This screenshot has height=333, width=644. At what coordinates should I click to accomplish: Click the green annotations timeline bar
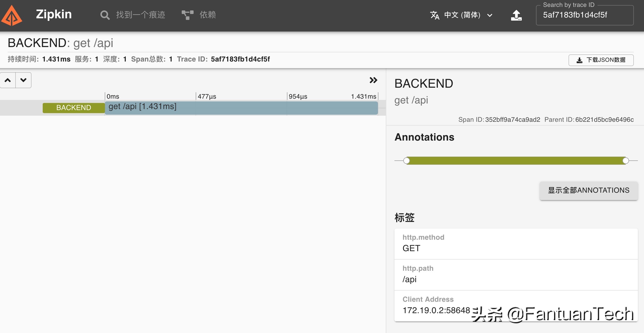pos(516,161)
